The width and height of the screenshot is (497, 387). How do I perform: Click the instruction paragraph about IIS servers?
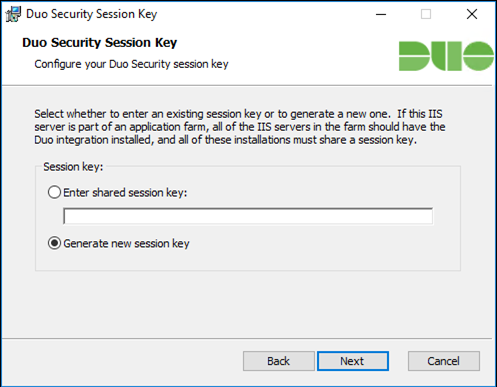point(240,127)
